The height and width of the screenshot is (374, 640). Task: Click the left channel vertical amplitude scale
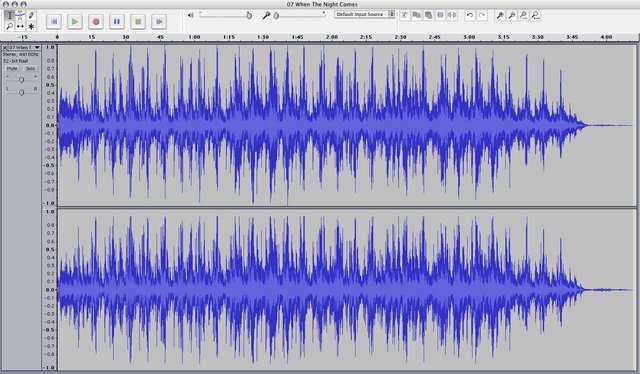click(x=49, y=125)
